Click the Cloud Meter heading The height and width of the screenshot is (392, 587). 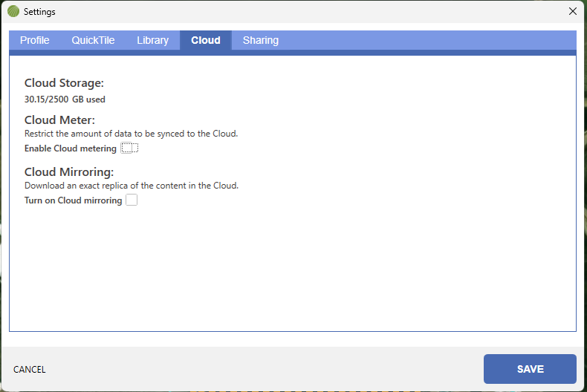click(x=59, y=120)
